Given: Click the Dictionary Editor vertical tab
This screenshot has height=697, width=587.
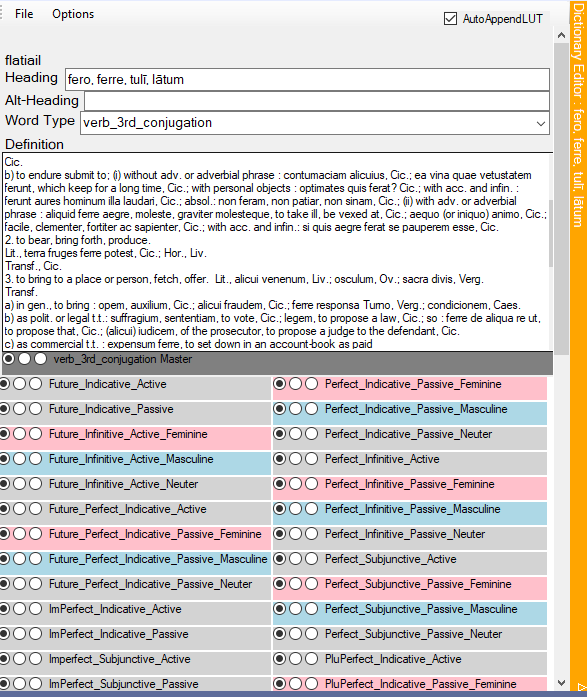Looking at the screenshot, I should tap(578, 116).
